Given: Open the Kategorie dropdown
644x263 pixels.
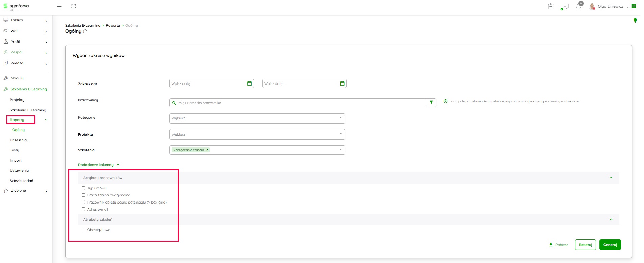Looking at the screenshot, I should pyautogui.click(x=257, y=118).
